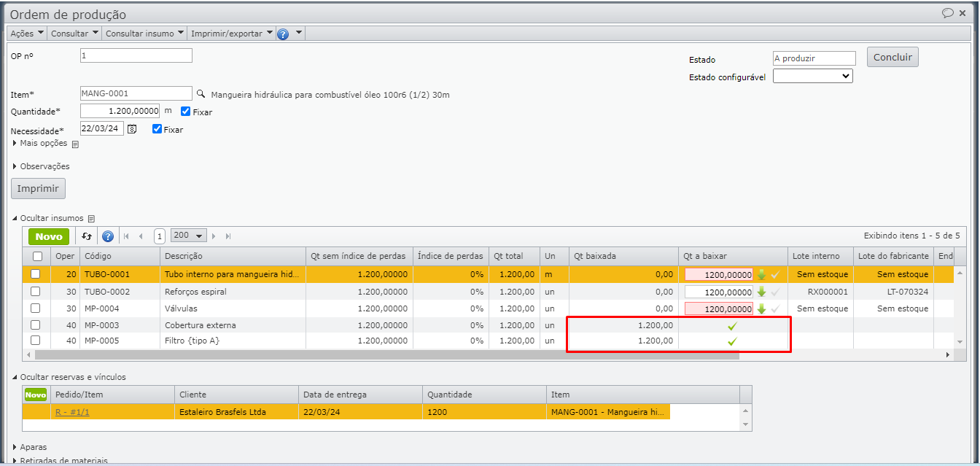Screen dimensions: 980x466
Task: Select all rows with header checkbox
Action: point(37,256)
